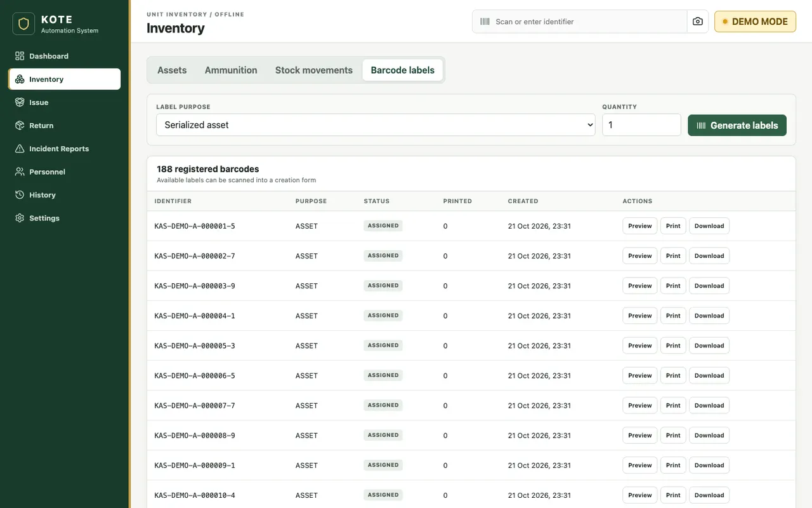The width and height of the screenshot is (812, 508).
Task: Preview label KAS-DEMO-A-000002-7
Action: [639, 256]
